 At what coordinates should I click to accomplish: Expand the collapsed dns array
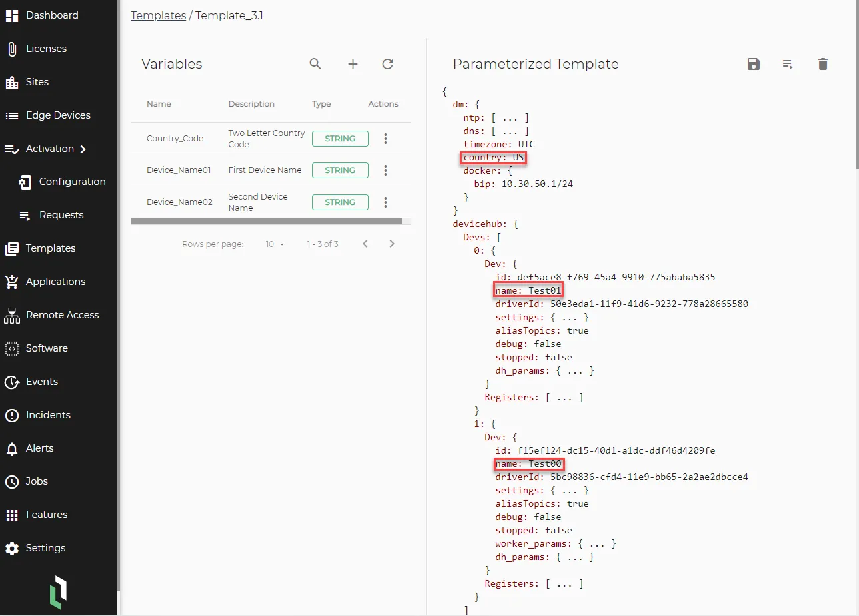(x=510, y=131)
